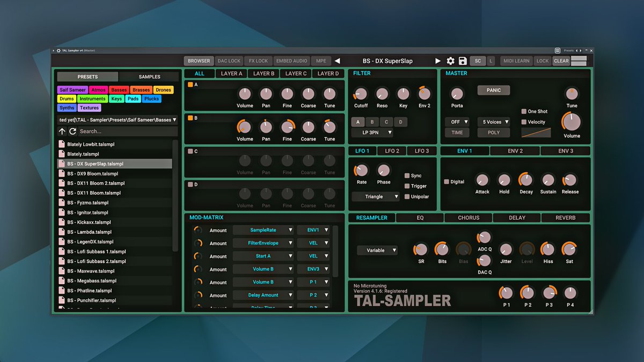
Task: Adjust the filter Reso knob
Action: [x=382, y=94]
